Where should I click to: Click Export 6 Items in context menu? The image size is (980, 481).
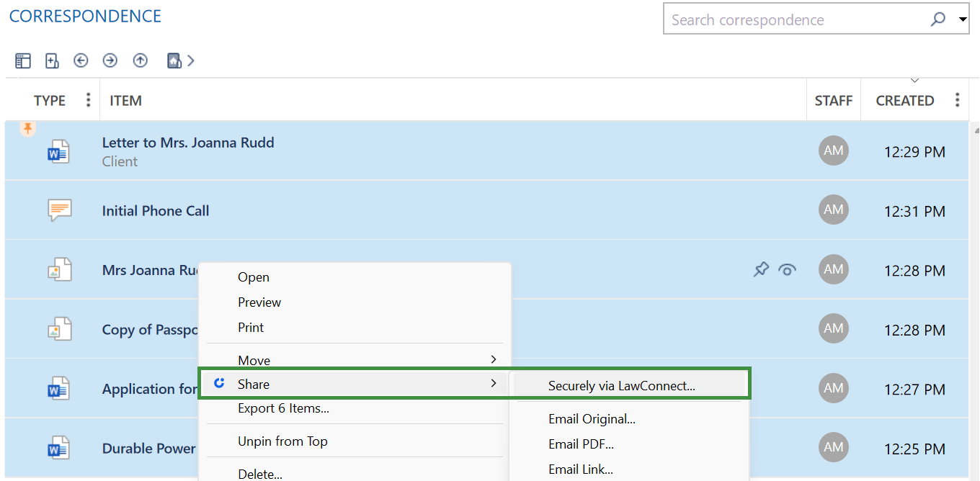[283, 408]
